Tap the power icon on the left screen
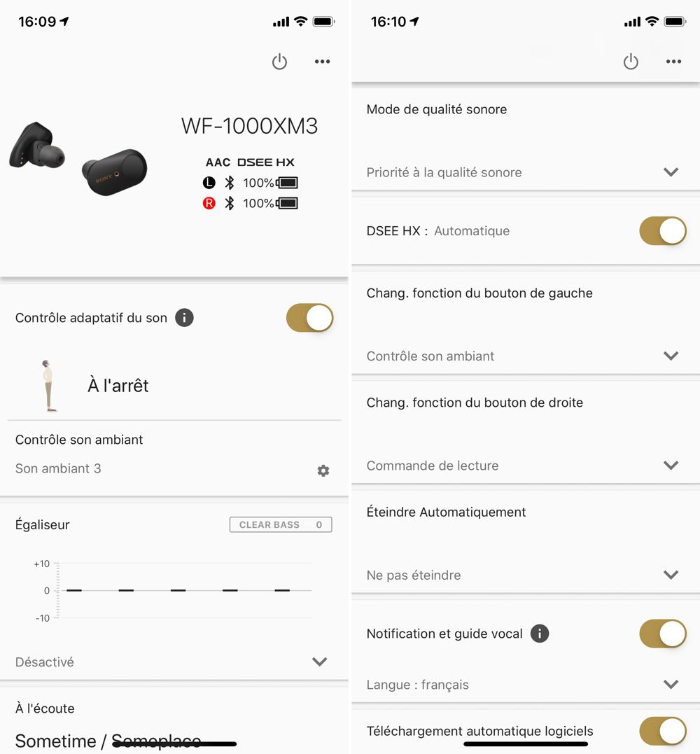The image size is (700, 754). (x=279, y=62)
